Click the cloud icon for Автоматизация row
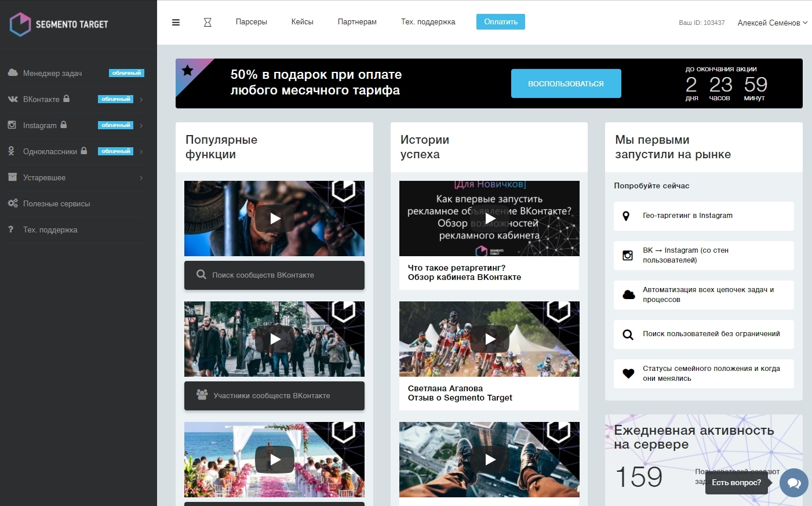Image resolution: width=812 pixels, height=506 pixels. tap(628, 294)
